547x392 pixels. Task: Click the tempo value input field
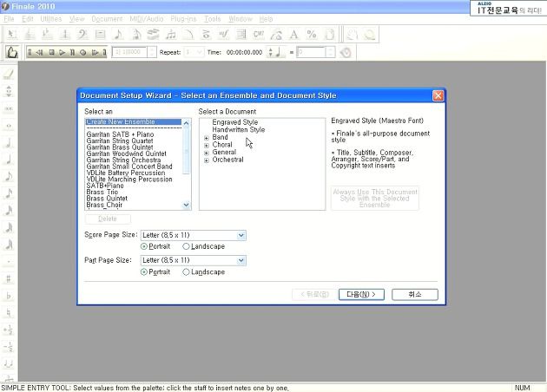click(311, 52)
